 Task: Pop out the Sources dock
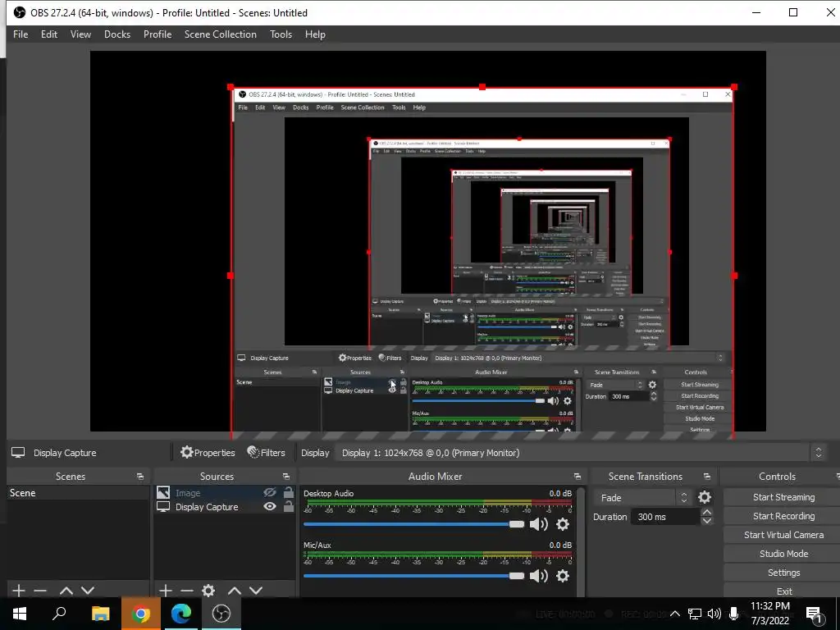[x=286, y=477]
